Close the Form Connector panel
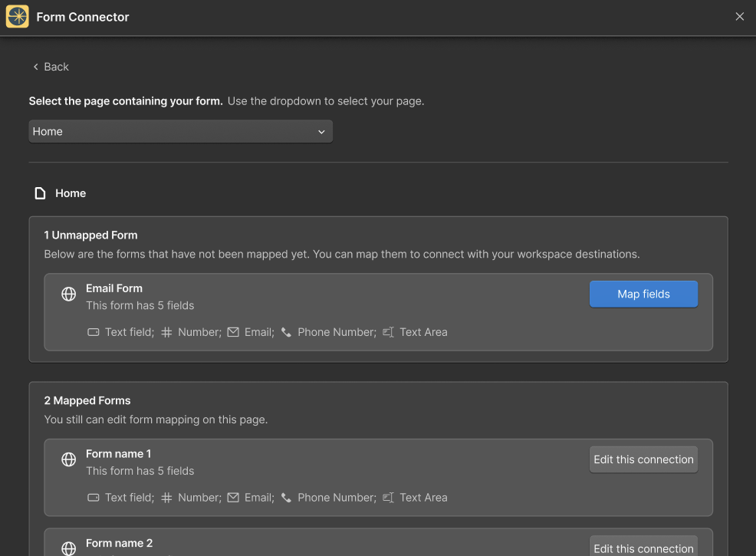The image size is (756, 556). (740, 17)
